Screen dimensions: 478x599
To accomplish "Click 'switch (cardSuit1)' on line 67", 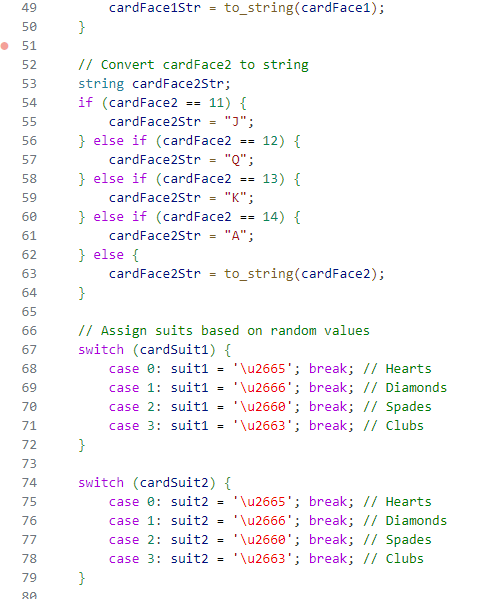I will pyautogui.click(x=147, y=350).
